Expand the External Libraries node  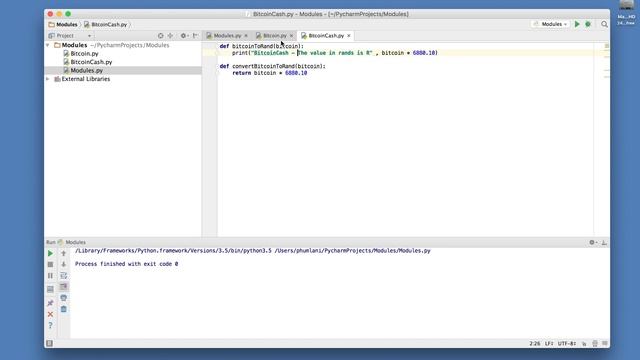(x=48, y=79)
